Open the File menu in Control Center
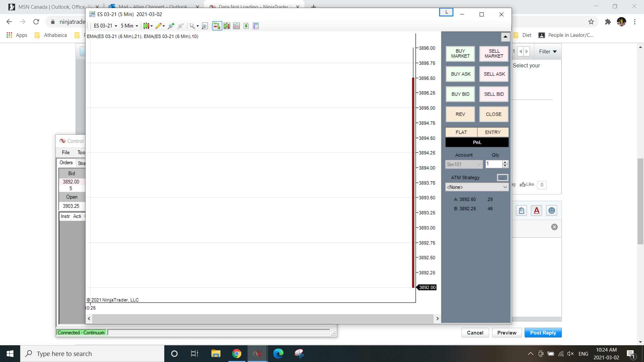 pos(65,152)
